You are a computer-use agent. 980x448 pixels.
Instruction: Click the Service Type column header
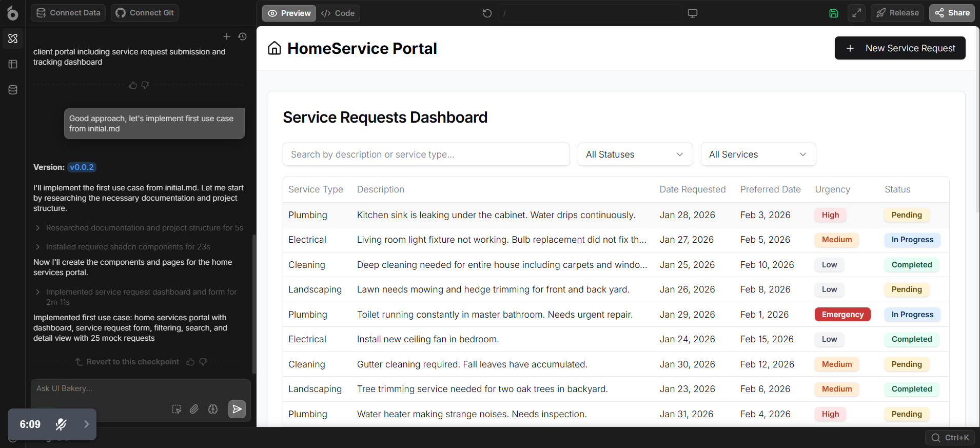point(316,189)
